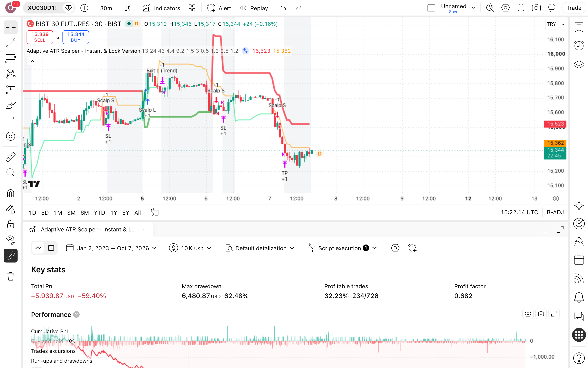588x368 pixels.
Task: Click the trash icon to remove drawings
Action: pos(10,276)
